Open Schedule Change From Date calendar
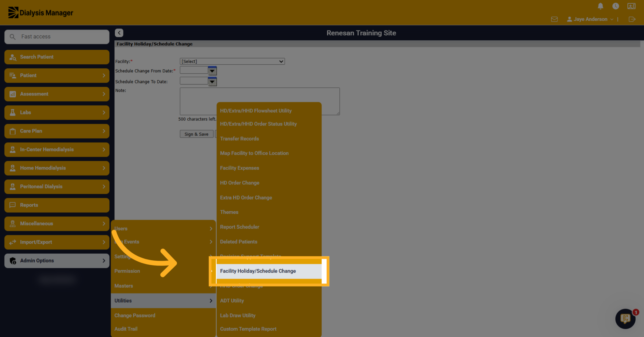 tap(212, 71)
